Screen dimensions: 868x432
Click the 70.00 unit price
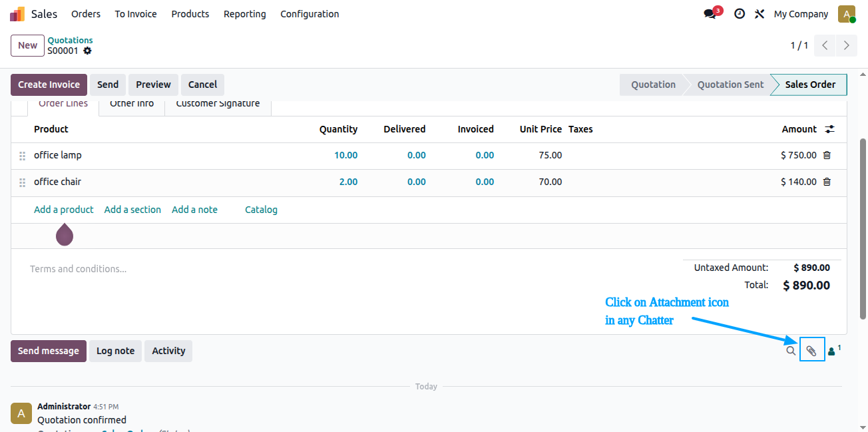(550, 182)
